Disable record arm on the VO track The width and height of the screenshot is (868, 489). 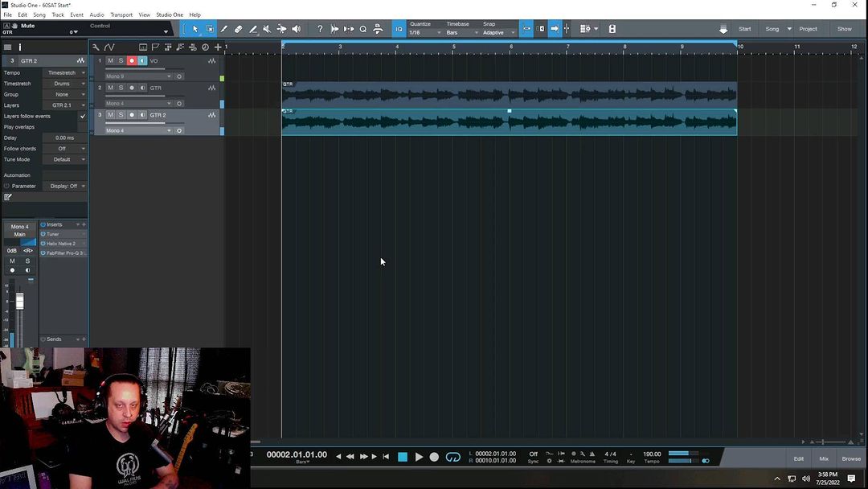pos(132,61)
